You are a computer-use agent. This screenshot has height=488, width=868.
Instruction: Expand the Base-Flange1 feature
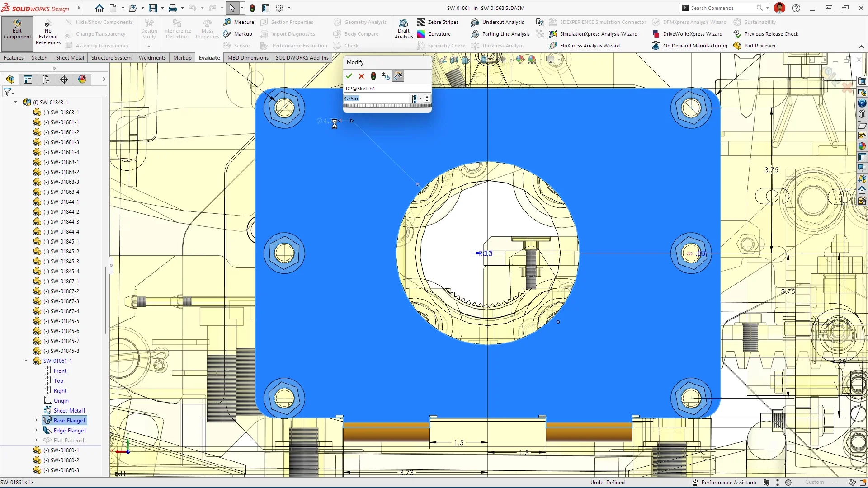(37, 421)
